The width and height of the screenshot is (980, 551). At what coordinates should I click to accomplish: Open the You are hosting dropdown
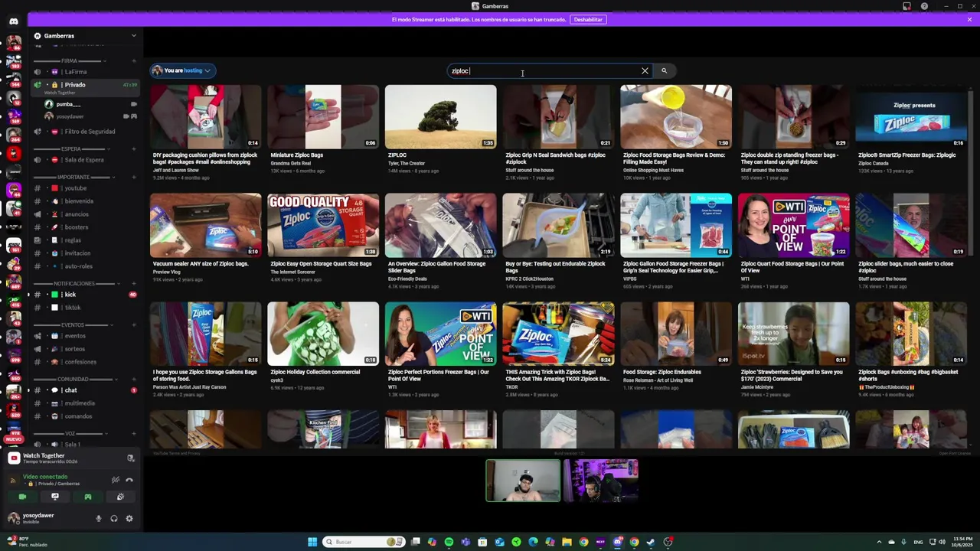(x=182, y=70)
